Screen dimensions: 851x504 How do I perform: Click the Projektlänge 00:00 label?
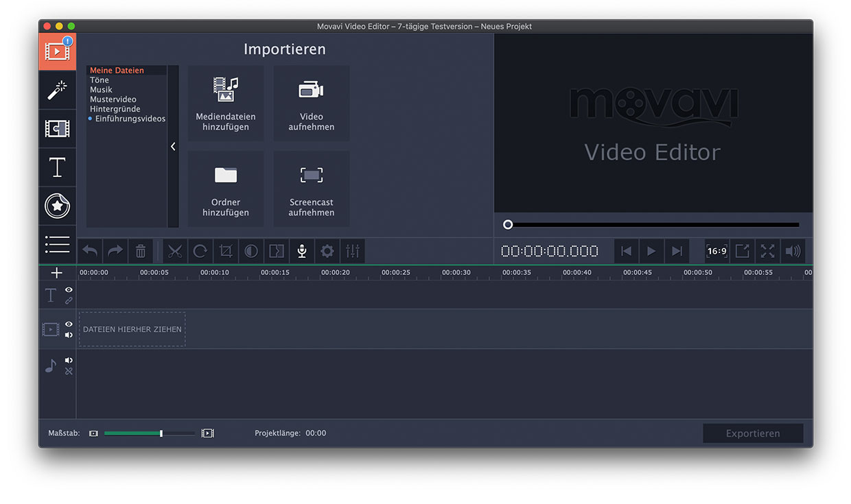290,433
